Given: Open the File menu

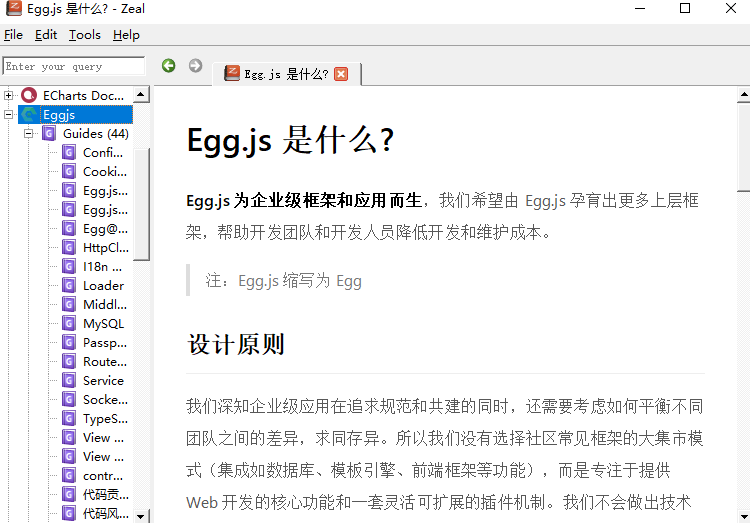Looking at the screenshot, I should point(13,35).
